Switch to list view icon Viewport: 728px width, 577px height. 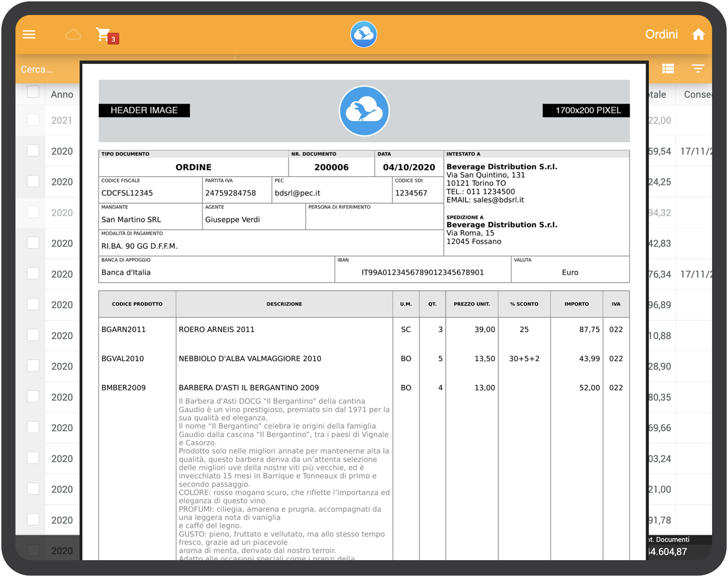coord(668,69)
